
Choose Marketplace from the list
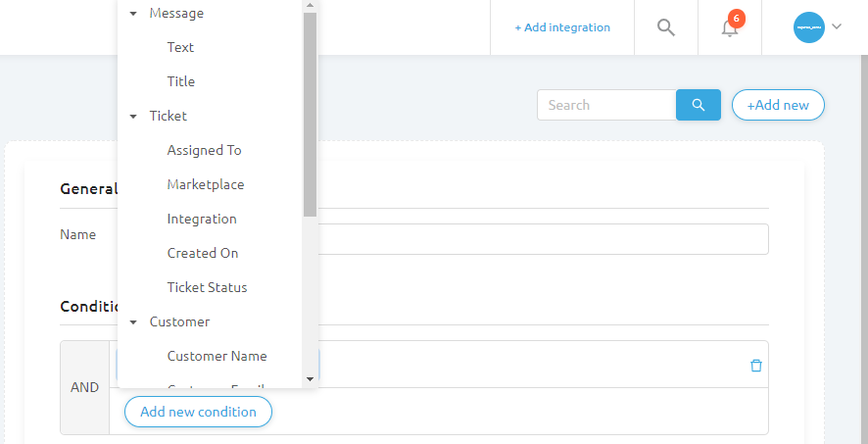[206, 184]
